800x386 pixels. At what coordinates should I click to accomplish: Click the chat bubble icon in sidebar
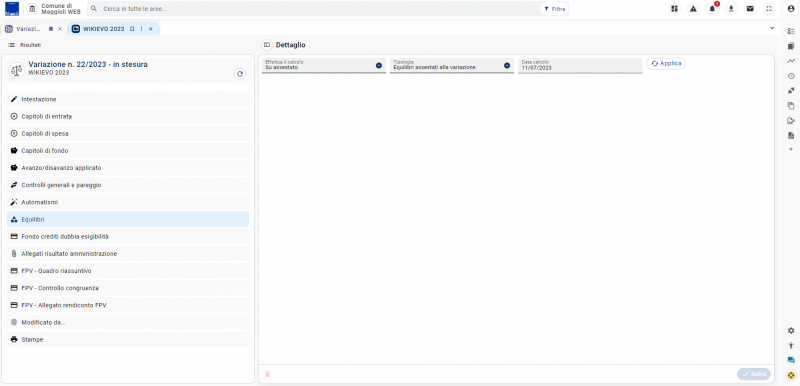click(x=791, y=360)
